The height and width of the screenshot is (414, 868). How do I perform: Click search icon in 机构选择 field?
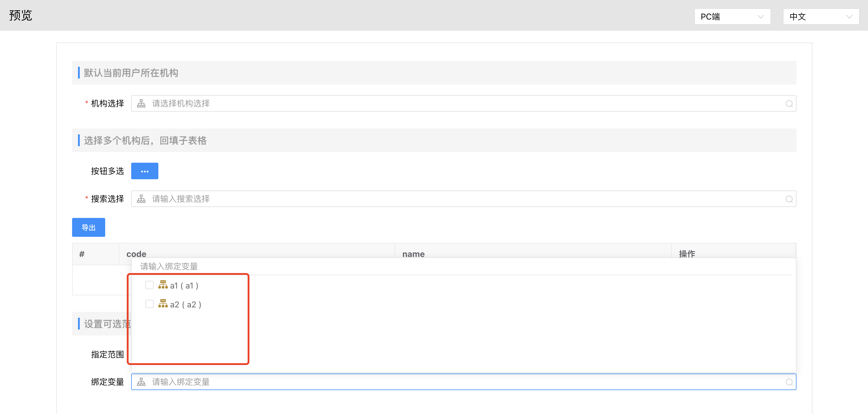pyautogui.click(x=789, y=103)
